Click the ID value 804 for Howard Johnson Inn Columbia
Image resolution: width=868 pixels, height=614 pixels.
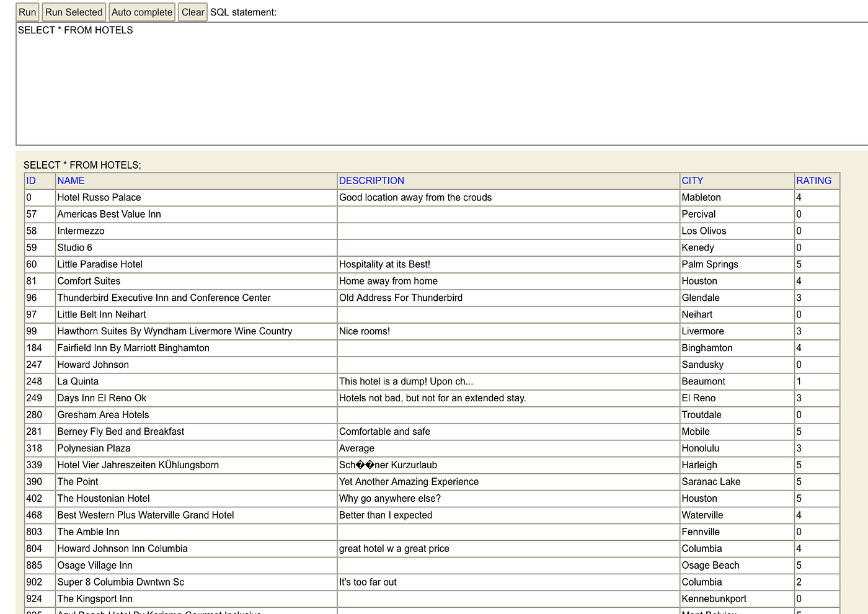[34, 548]
